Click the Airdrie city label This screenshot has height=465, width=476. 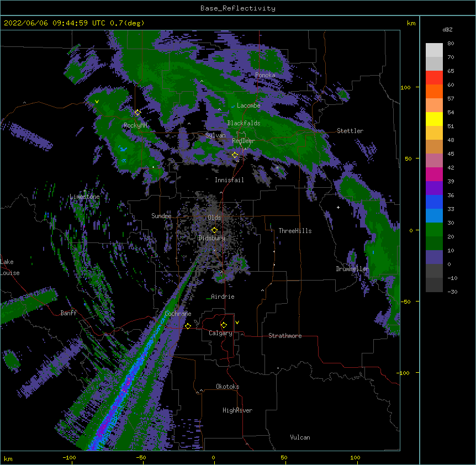223,297
